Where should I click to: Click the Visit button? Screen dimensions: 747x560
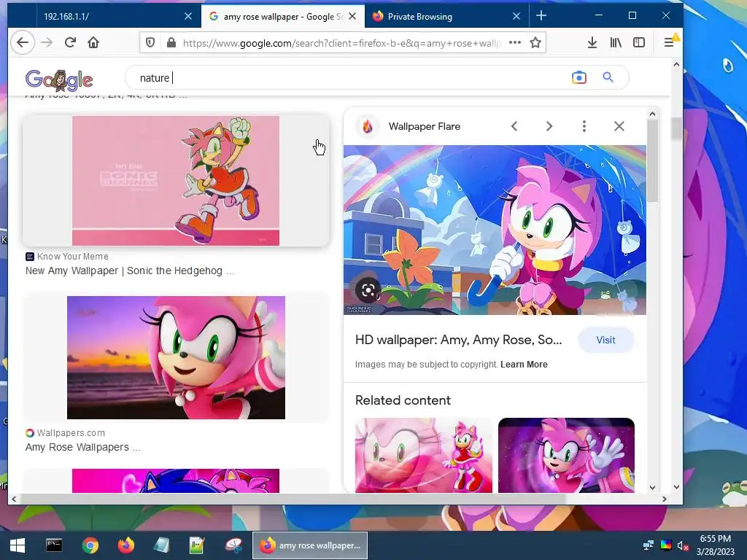tap(606, 340)
